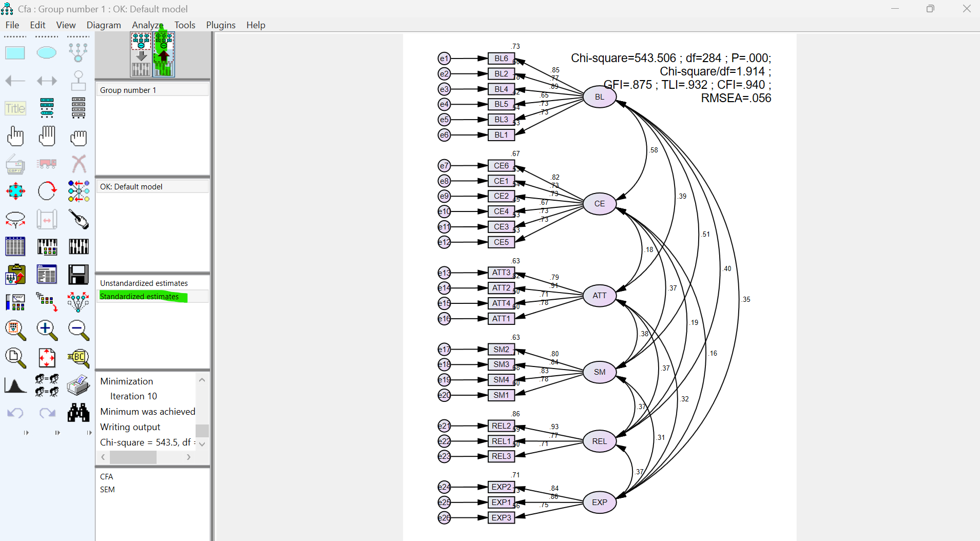This screenshot has height=541, width=980.
Task: Open Object properties tool
Action: 15,302
